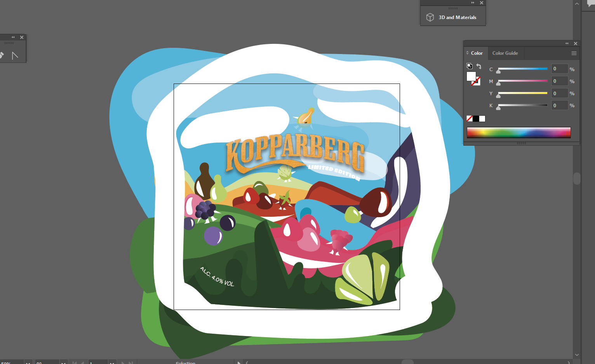Click the K percentage value field
The width and height of the screenshot is (595, 364).
coord(560,105)
